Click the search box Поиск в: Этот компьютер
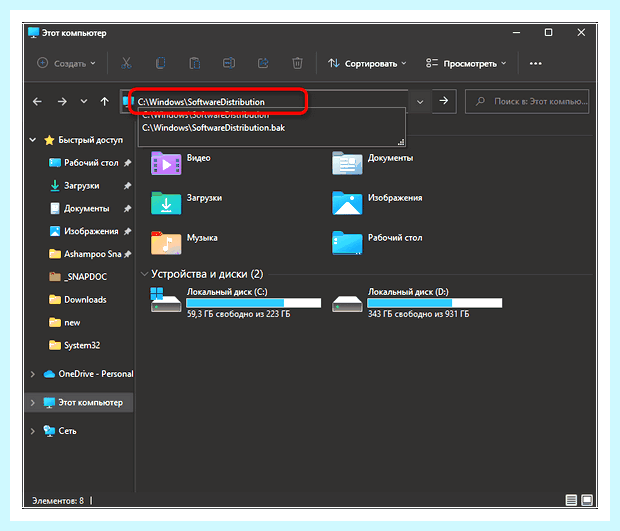Screen dimensions: 620x531 pos(527,102)
